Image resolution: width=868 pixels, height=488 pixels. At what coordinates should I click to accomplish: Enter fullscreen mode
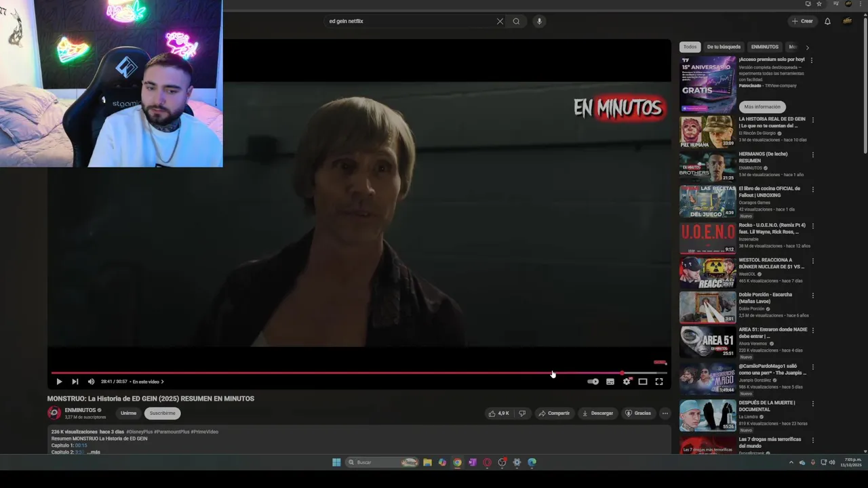659,382
